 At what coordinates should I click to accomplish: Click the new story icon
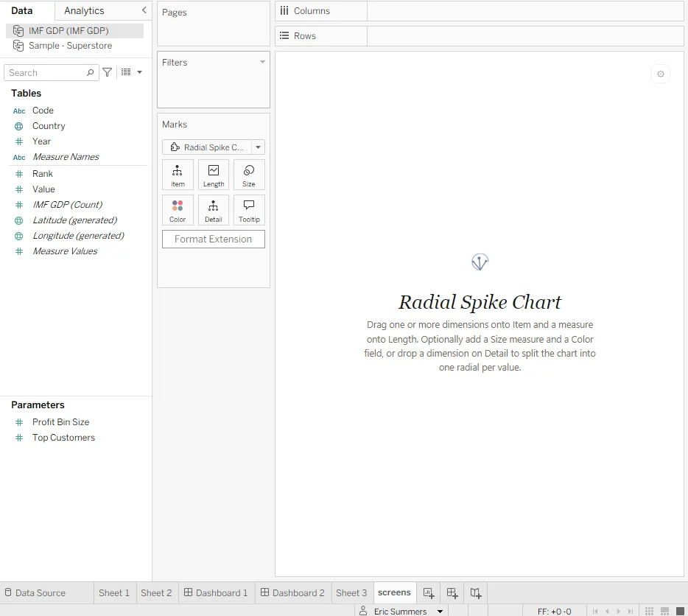point(476,593)
